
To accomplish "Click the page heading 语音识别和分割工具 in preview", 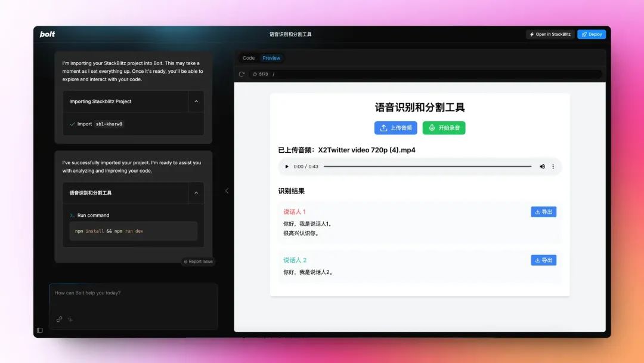I will 420,107.
